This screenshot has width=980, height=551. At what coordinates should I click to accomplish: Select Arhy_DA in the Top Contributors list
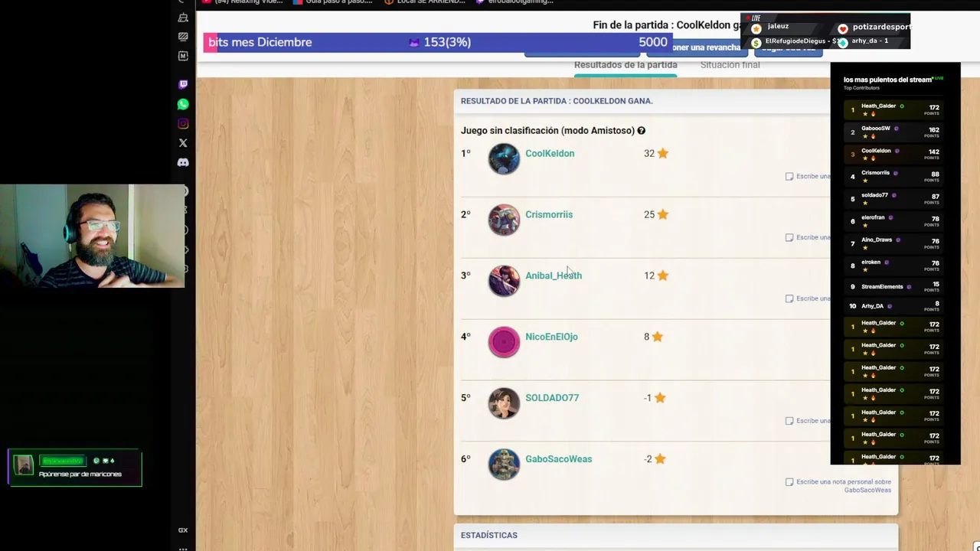pos(895,306)
